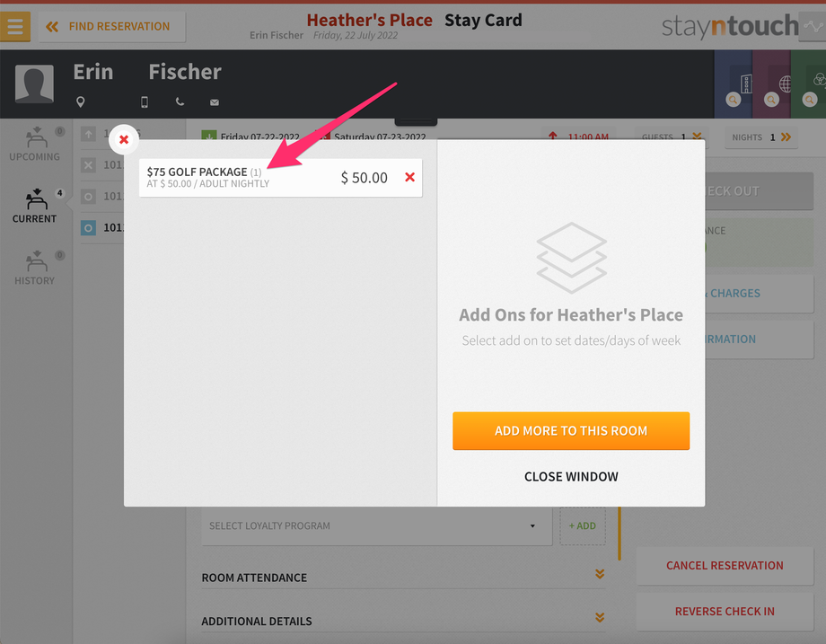Click the mobile phone icon
This screenshot has width=826, height=644.
click(145, 101)
